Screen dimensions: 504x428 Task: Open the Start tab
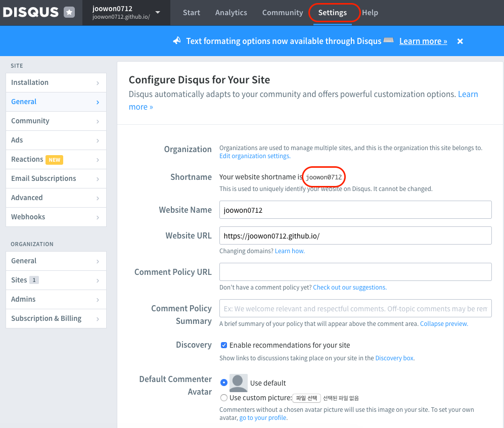click(x=191, y=13)
